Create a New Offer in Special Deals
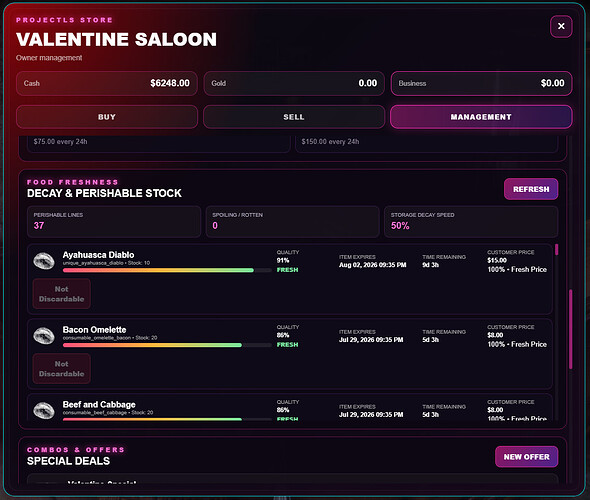The width and height of the screenshot is (590, 500). click(x=526, y=457)
